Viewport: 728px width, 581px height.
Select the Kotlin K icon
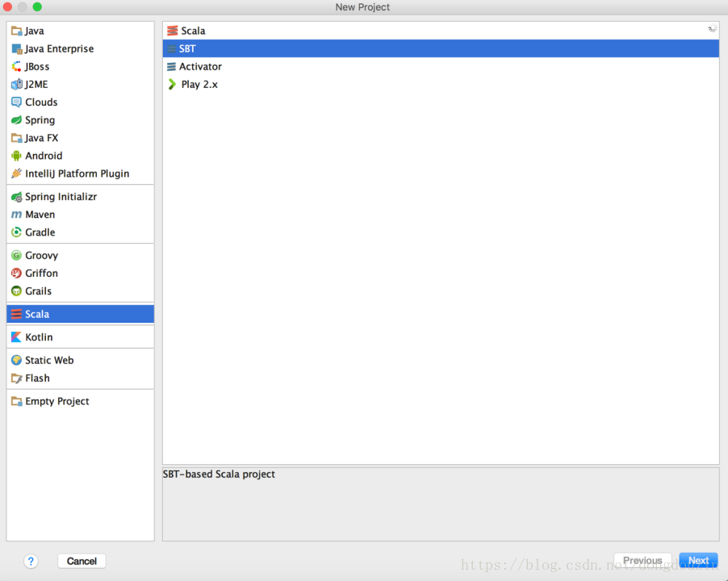17,337
